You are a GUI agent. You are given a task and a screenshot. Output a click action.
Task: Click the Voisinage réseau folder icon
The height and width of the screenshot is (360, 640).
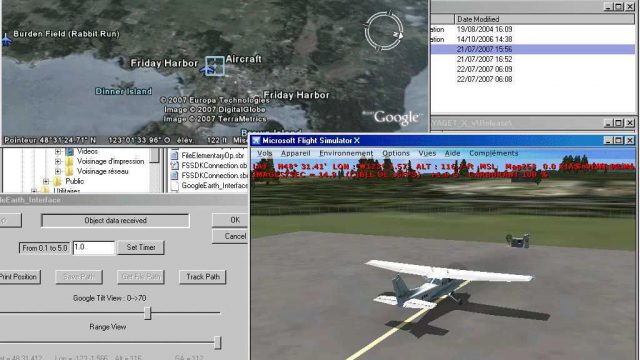70,171
